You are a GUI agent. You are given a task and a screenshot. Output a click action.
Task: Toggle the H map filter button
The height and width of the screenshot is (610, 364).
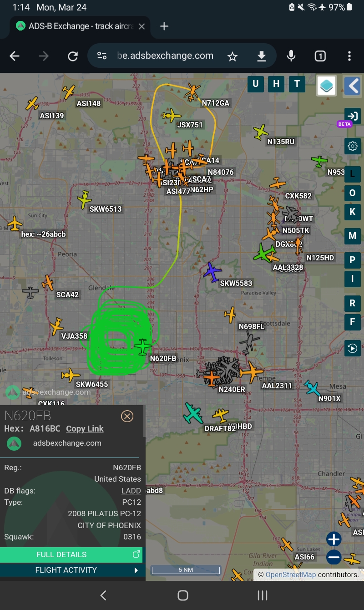(x=276, y=84)
